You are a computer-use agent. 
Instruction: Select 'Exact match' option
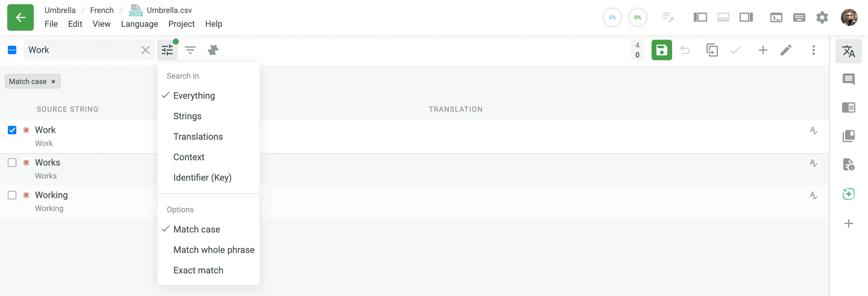coord(198,270)
